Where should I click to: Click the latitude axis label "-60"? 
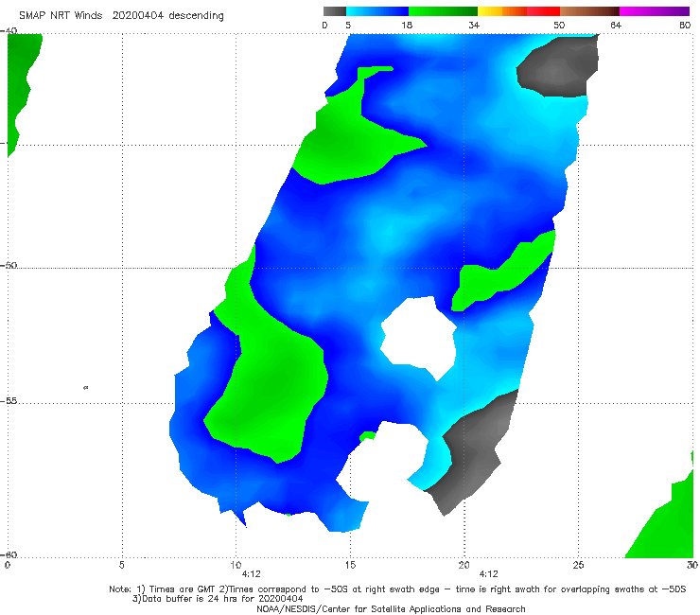(x=9, y=554)
